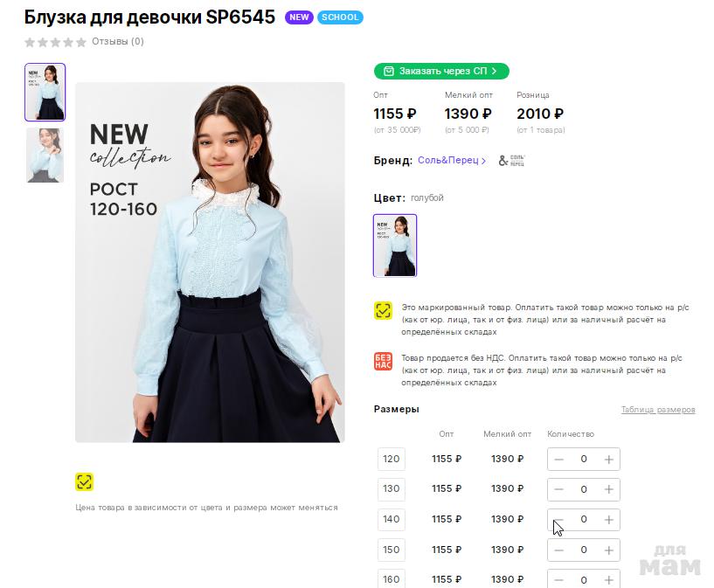714x588 pixels.
Task: Open the Отзывы (0) reviews link
Action: [118, 41]
